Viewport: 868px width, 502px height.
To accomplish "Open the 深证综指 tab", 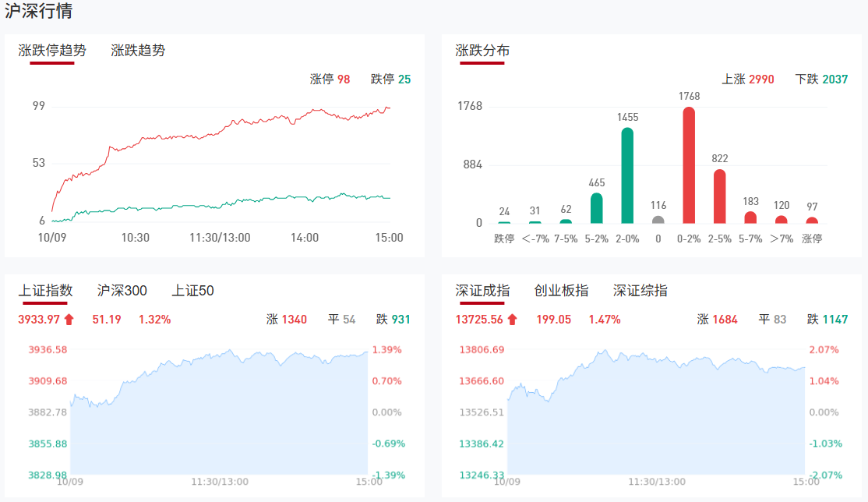I will pos(640,291).
